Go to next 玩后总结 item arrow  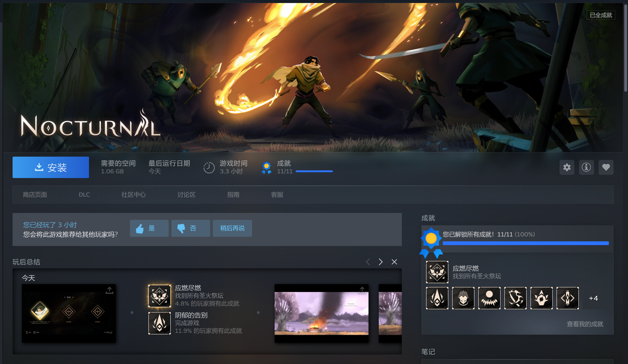[x=381, y=262]
